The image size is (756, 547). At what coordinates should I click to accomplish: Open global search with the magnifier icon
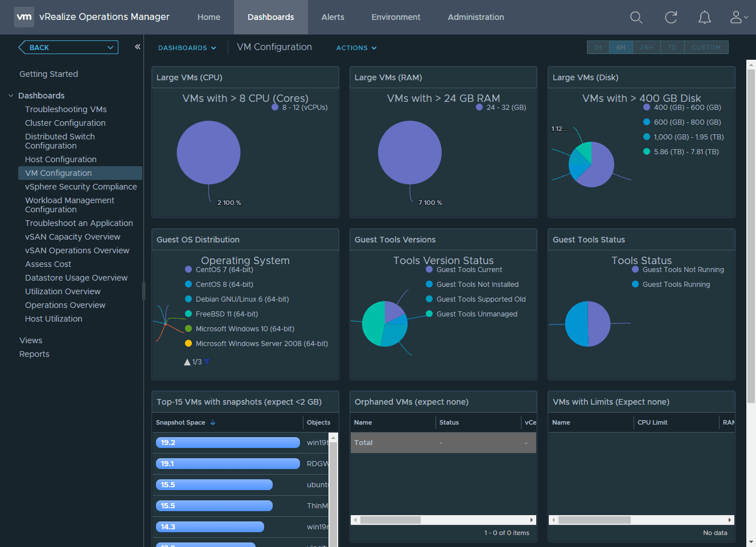636,17
